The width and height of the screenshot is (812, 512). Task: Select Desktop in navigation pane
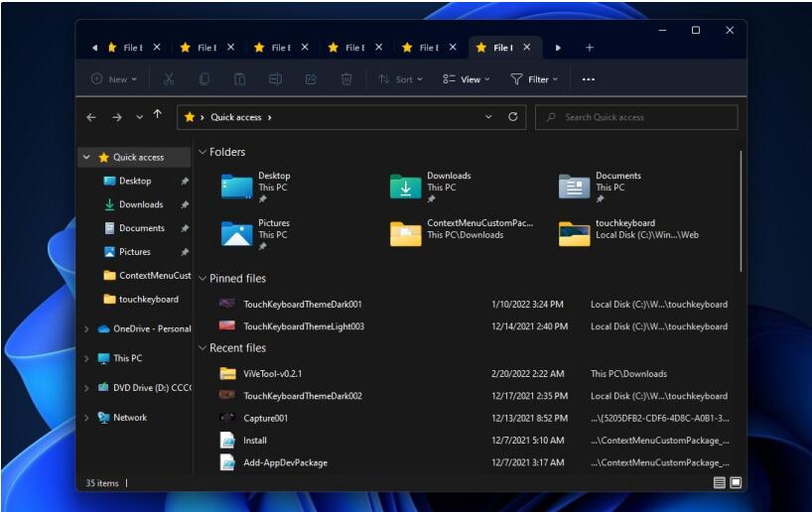click(x=135, y=181)
